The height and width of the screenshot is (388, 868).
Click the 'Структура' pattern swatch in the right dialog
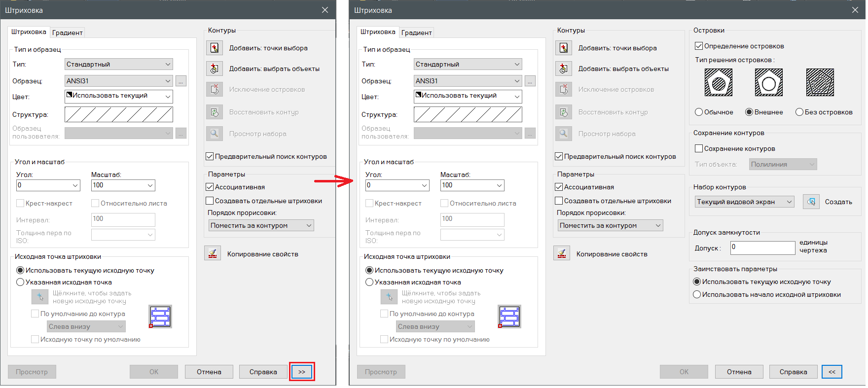click(468, 114)
